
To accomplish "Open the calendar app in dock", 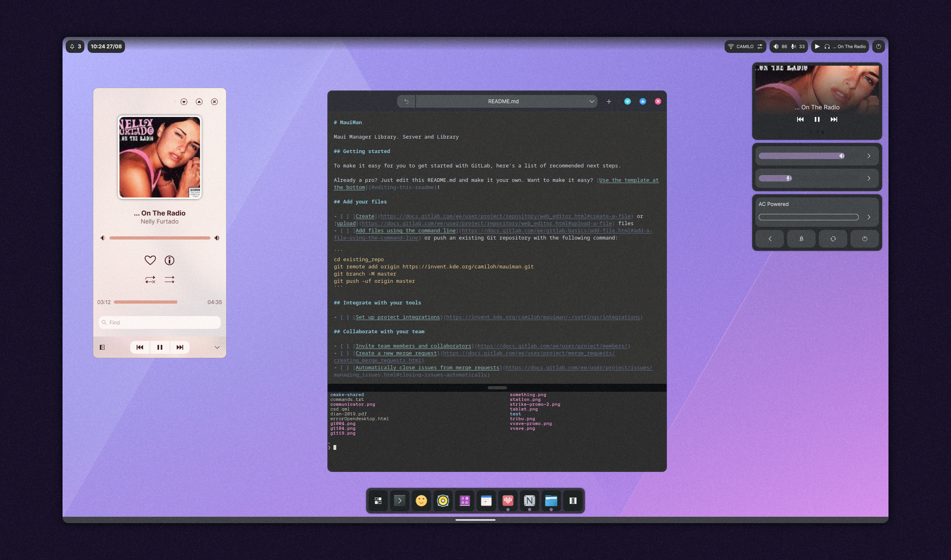I will tap(486, 501).
